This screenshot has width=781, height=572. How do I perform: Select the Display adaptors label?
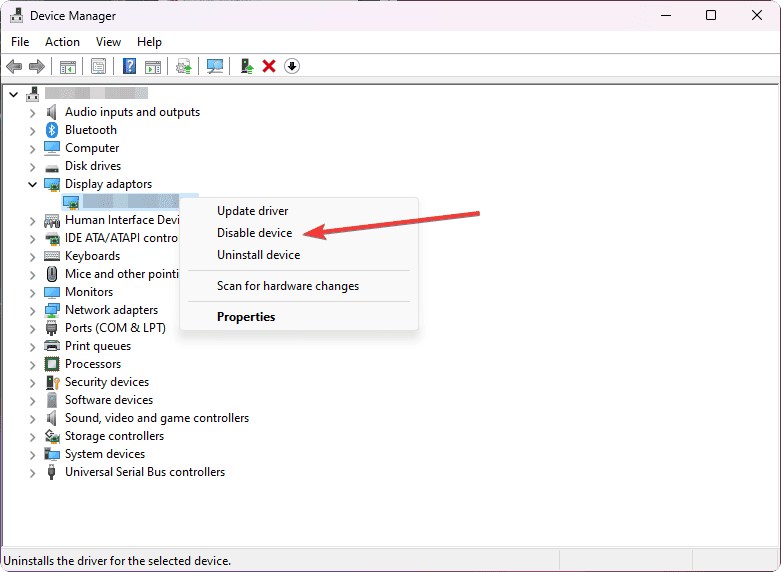tap(108, 184)
